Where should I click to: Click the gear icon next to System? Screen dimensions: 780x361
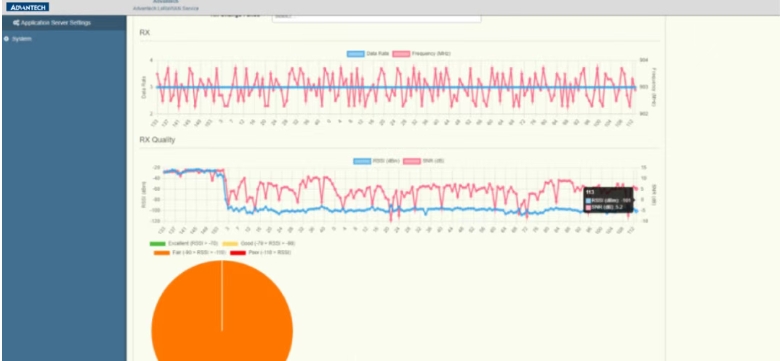pos(6,39)
